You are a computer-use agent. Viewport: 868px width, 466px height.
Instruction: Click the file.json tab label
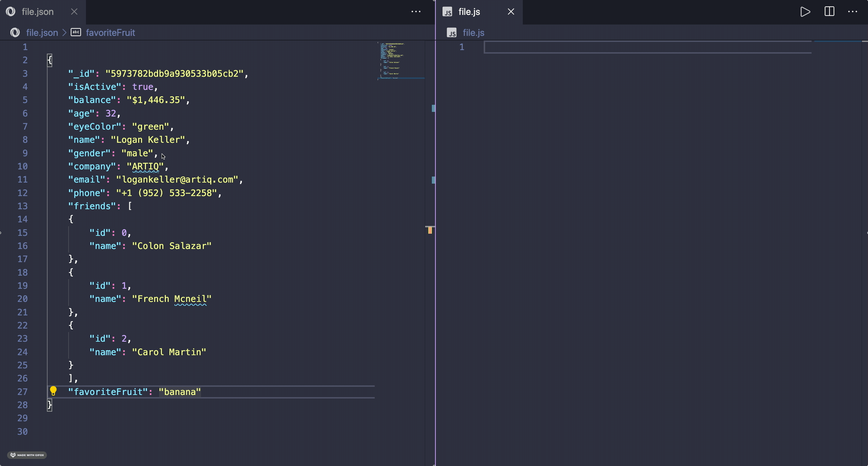point(37,11)
